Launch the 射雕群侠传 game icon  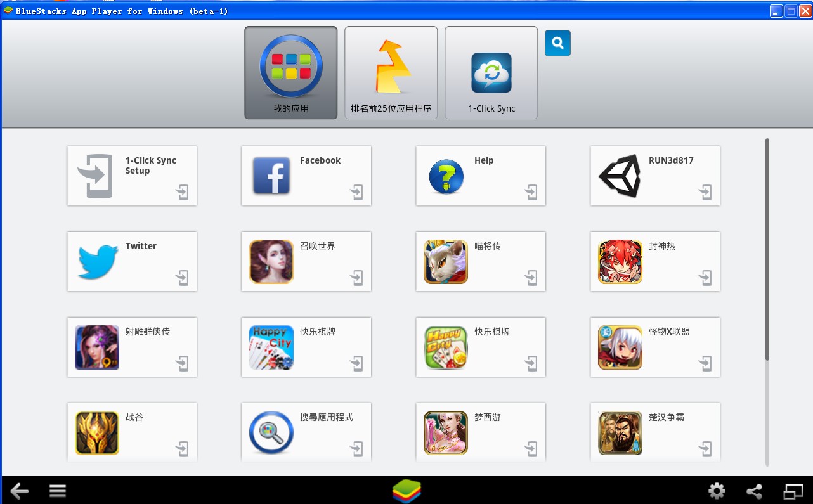point(97,347)
